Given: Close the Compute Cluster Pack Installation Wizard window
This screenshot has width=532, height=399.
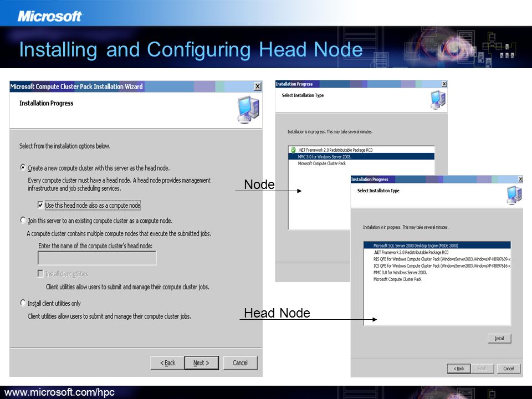Looking at the screenshot, I should coord(258,86).
